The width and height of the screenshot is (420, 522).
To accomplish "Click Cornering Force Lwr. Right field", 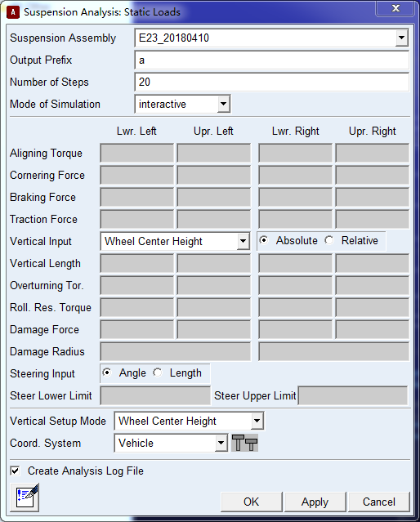I will click(296, 175).
